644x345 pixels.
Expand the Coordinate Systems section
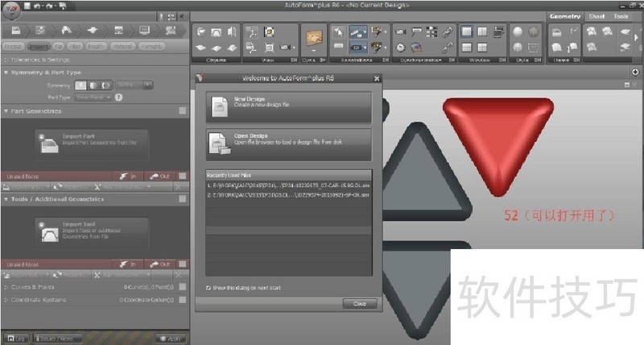click(6, 300)
